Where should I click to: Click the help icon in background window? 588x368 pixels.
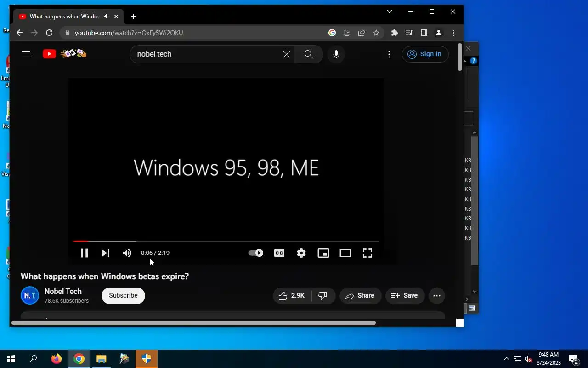(x=474, y=61)
